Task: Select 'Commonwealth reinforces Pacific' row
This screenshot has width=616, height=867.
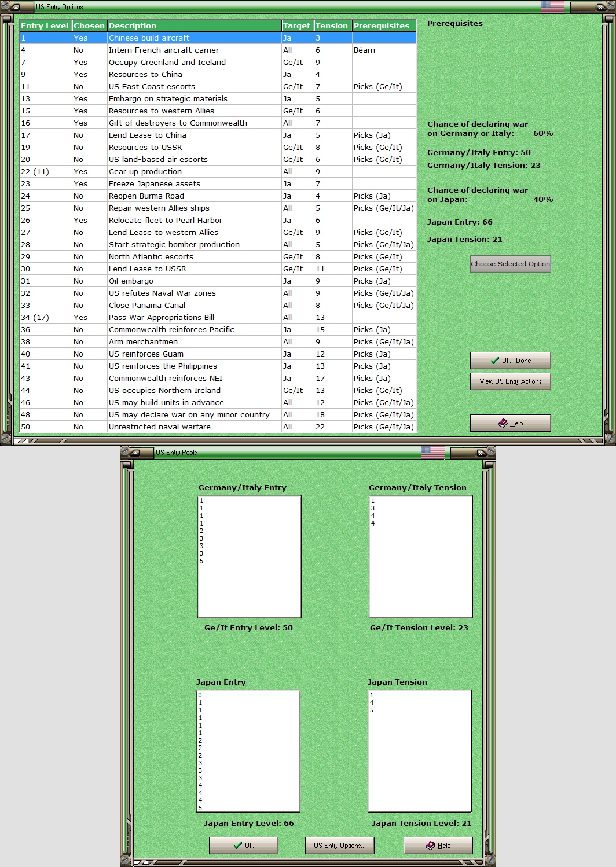Action: [x=218, y=329]
